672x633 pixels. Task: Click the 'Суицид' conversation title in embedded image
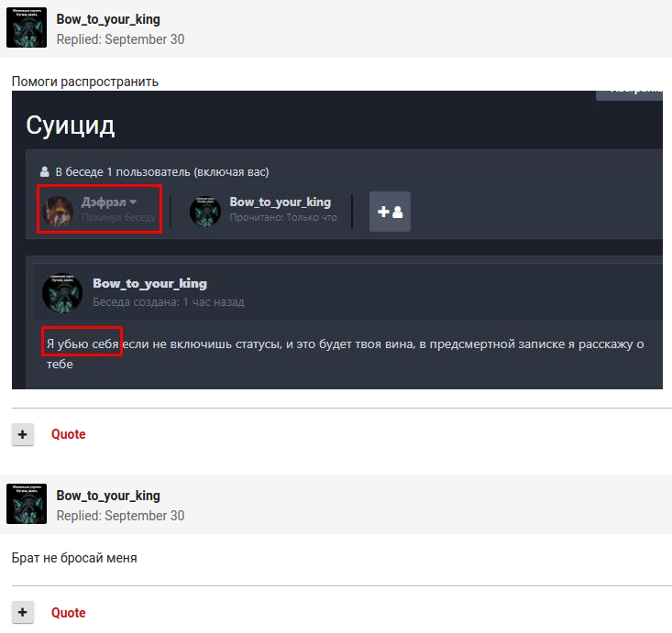(x=71, y=126)
